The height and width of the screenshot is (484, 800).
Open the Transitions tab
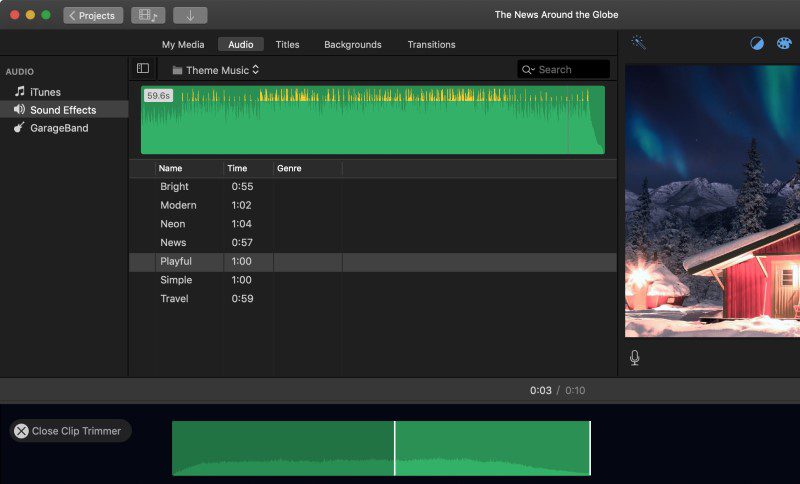431,44
